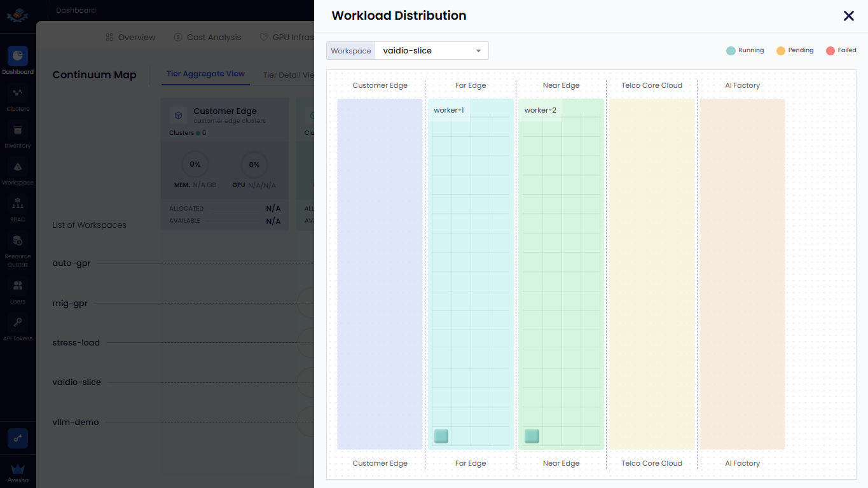Click the vaidio-slice workspace selector field

[x=426, y=51]
